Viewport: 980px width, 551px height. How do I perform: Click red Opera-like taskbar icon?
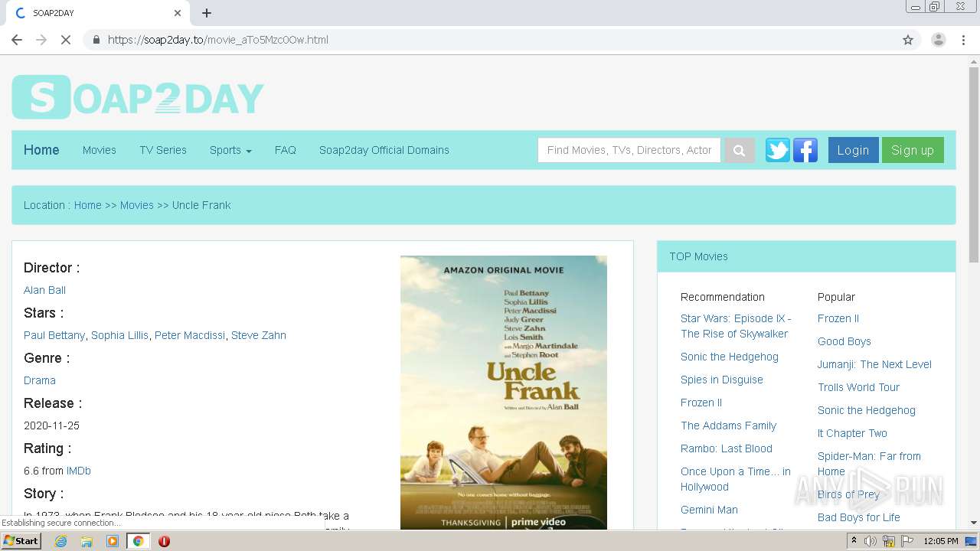coord(164,541)
